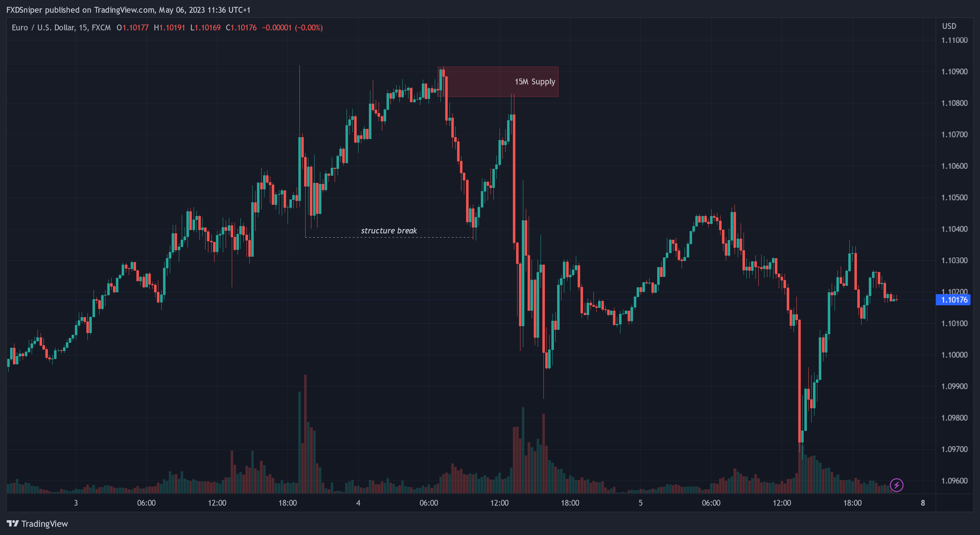Click the TradingView logo at bottom left

point(37,523)
